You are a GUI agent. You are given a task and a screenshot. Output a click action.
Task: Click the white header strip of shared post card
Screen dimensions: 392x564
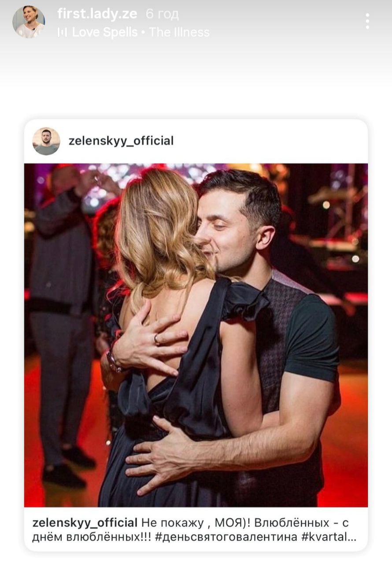pyautogui.click(x=264, y=141)
